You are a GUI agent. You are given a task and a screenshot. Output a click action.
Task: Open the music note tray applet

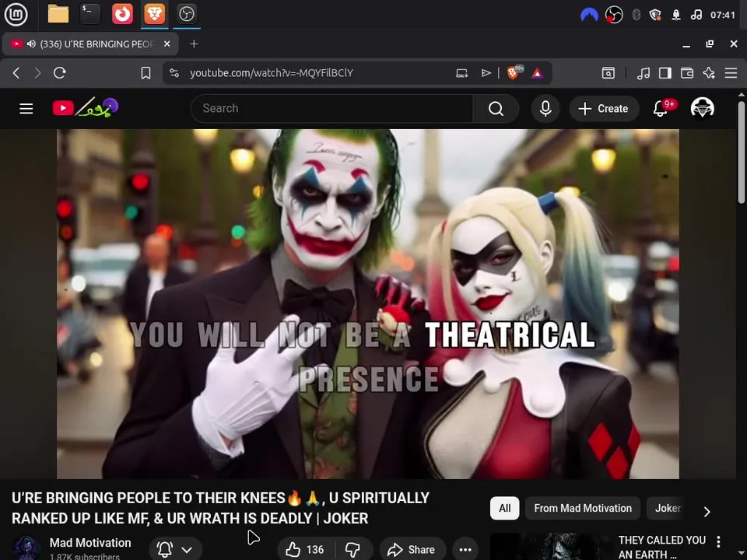click(x=696, y=15)
